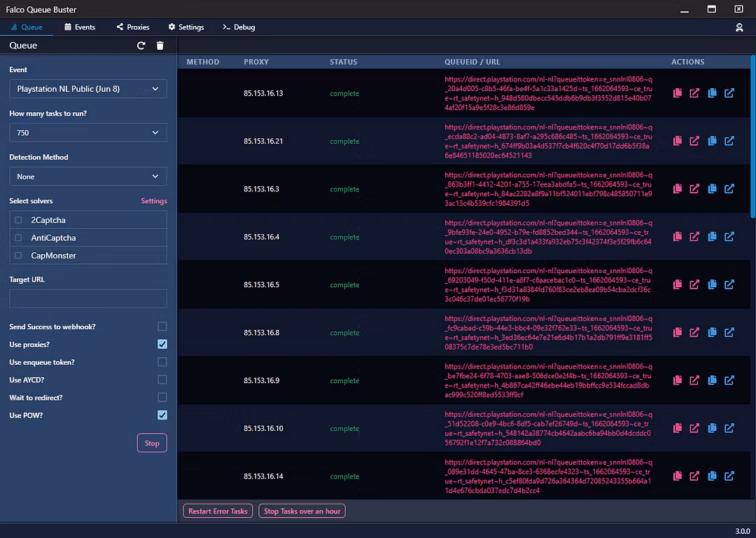Click the pink copy icon for proxy 85.153.16.13
The height and width of the screenshot is (538, 756).
coord(677,93)
